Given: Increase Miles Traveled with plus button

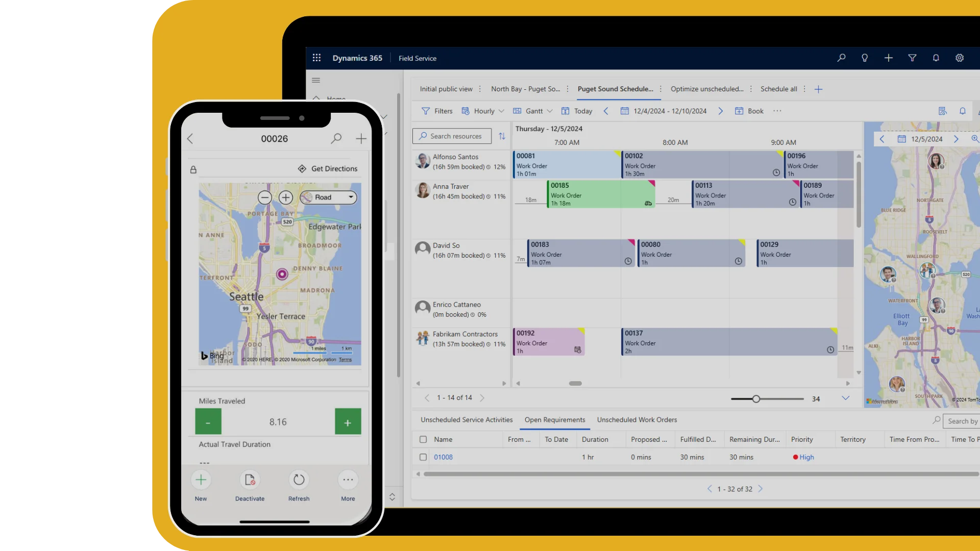Looking at the screenshot, I should (348, 422).
